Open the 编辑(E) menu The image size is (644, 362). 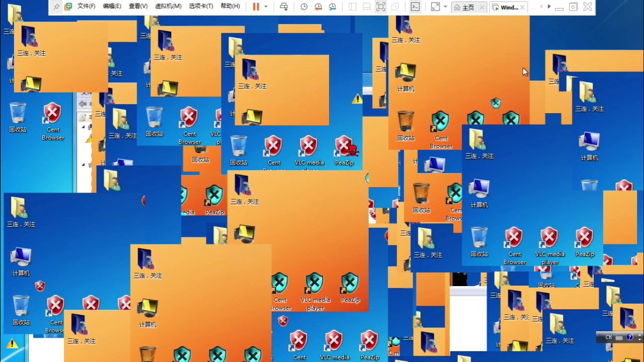point(112,7)
